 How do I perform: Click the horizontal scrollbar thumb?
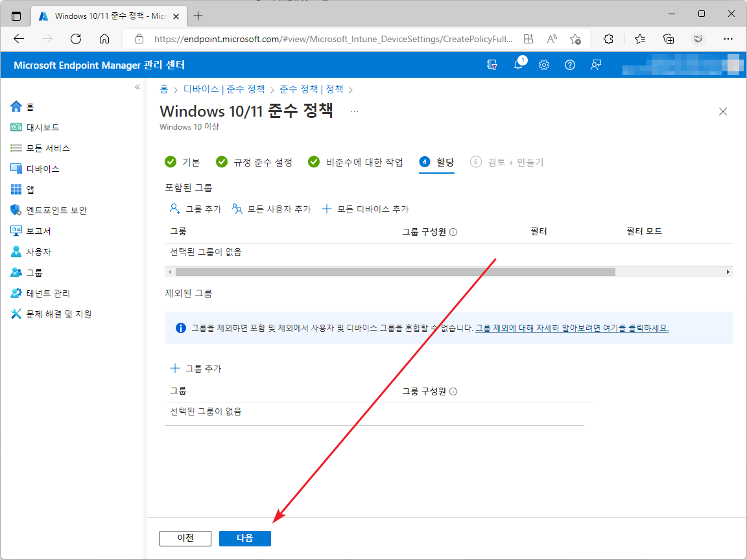point(396,272)
